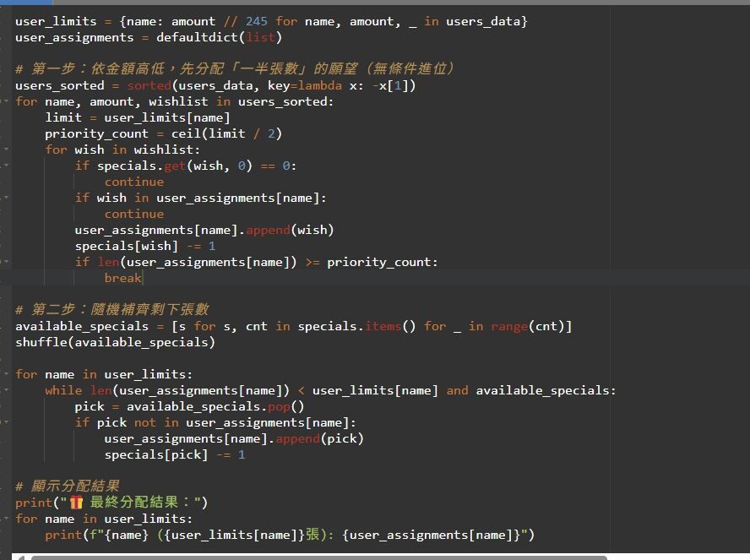Image resolution: width=750 pixels, height=560 pixels.
Task: Click '最終分配結果' text in the print statement
Action: point(134,502)
